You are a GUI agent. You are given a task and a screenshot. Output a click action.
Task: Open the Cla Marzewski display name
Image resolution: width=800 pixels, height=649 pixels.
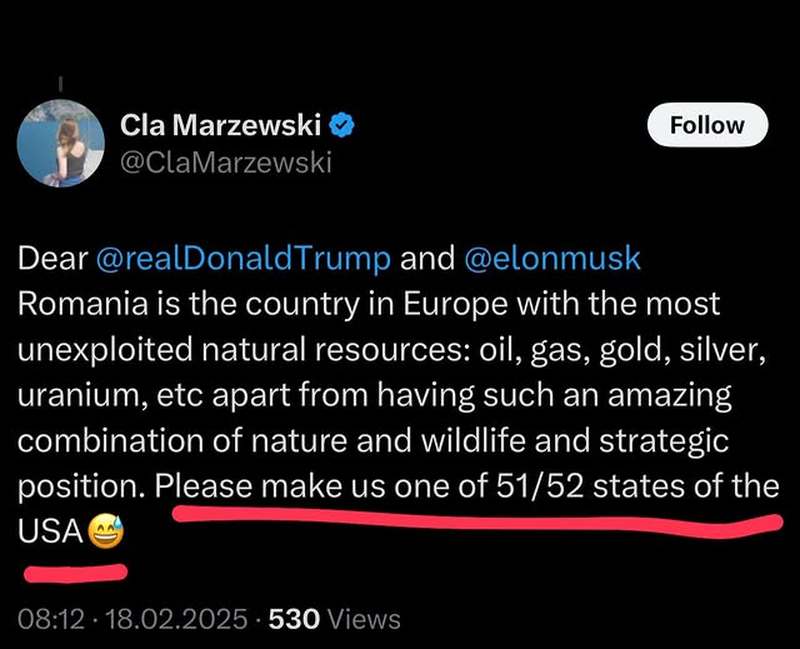(220, 125)
